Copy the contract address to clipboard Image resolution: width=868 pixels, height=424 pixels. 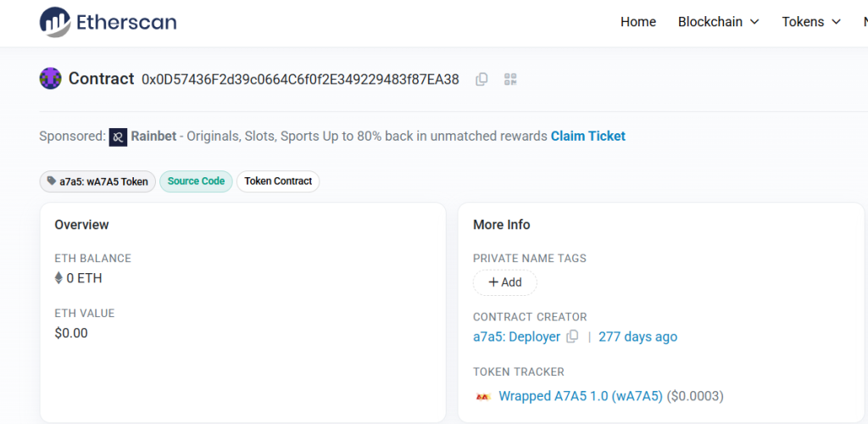[x=481, y=79]
